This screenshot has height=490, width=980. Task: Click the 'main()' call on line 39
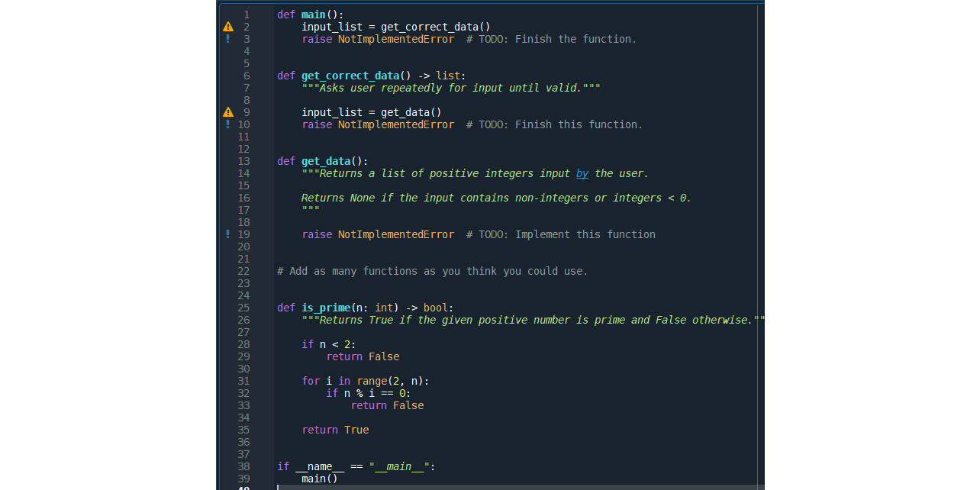[x=319, y=479]
